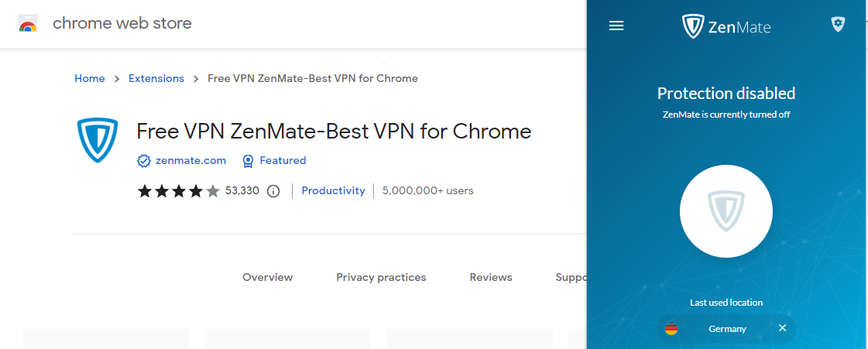
Task: Click the ZenMate logo in the popup header
Action: click(726, 26)
